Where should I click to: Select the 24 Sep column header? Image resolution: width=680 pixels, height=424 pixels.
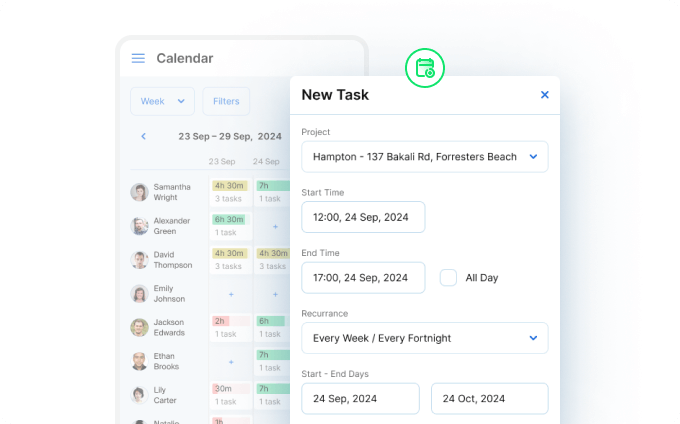coord(266,161)
